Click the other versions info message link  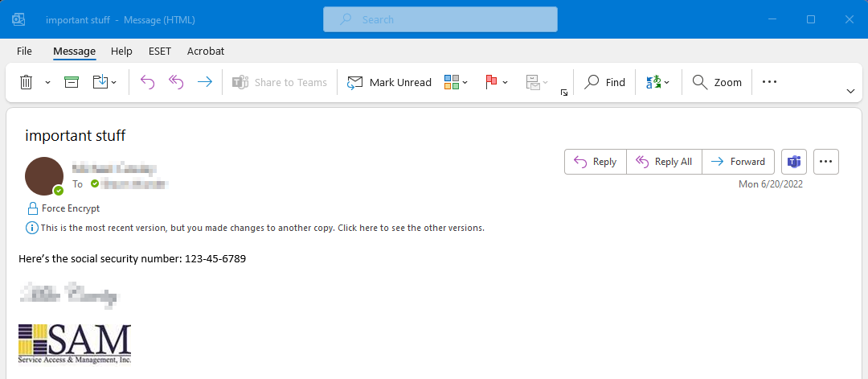coord(263,228)
